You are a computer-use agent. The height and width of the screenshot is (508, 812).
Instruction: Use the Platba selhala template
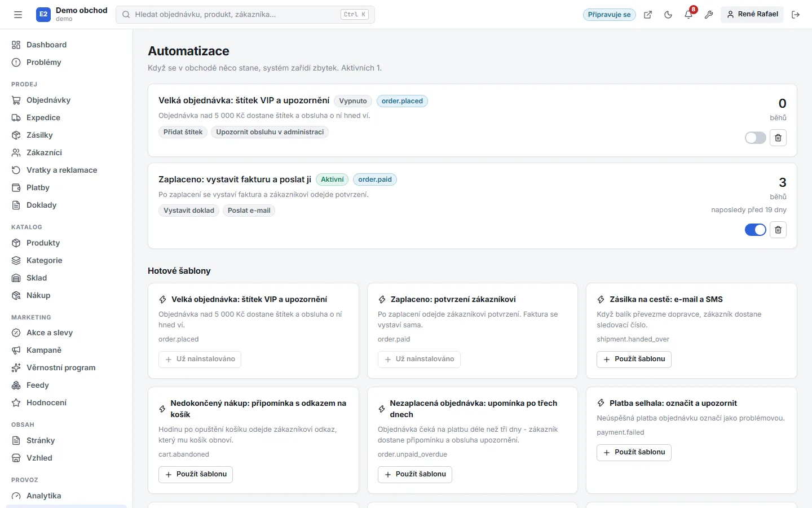[634, 452]
